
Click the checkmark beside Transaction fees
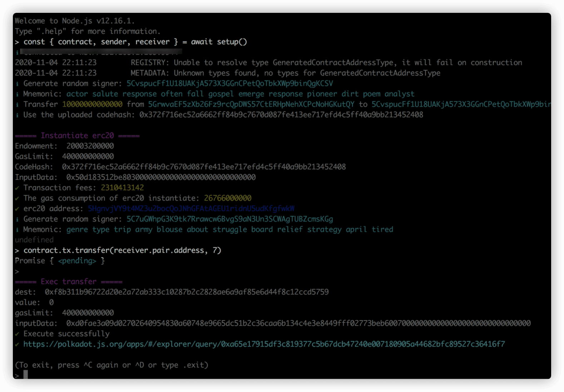point(17,188)
